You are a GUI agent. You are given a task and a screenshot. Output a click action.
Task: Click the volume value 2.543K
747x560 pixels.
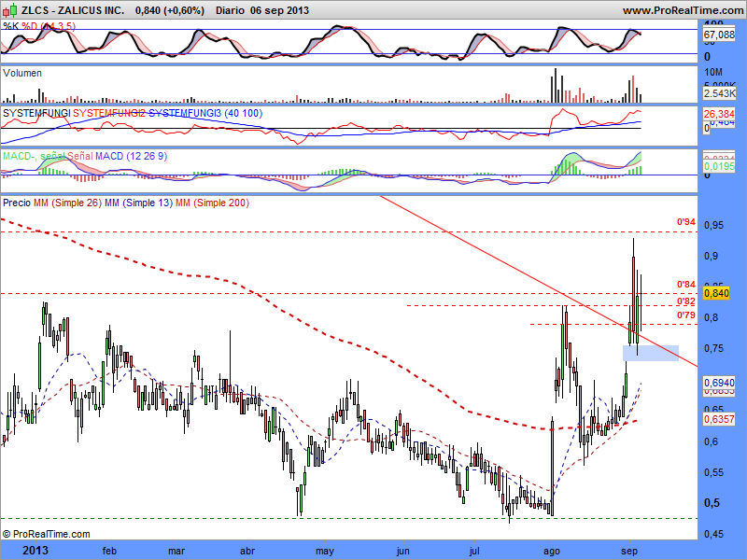[720, 93]
